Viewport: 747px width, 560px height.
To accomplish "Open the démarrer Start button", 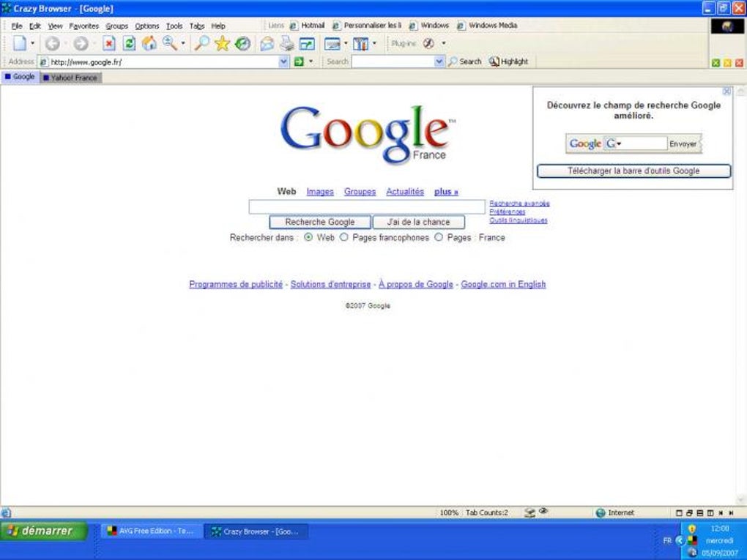I will 44,531.
